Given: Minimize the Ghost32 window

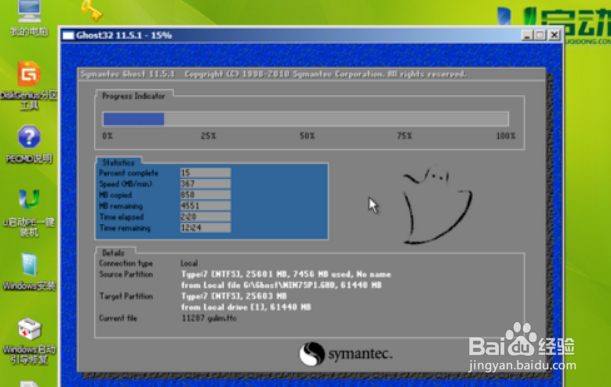Looking at the screenshot, I should tap(527, 35).
